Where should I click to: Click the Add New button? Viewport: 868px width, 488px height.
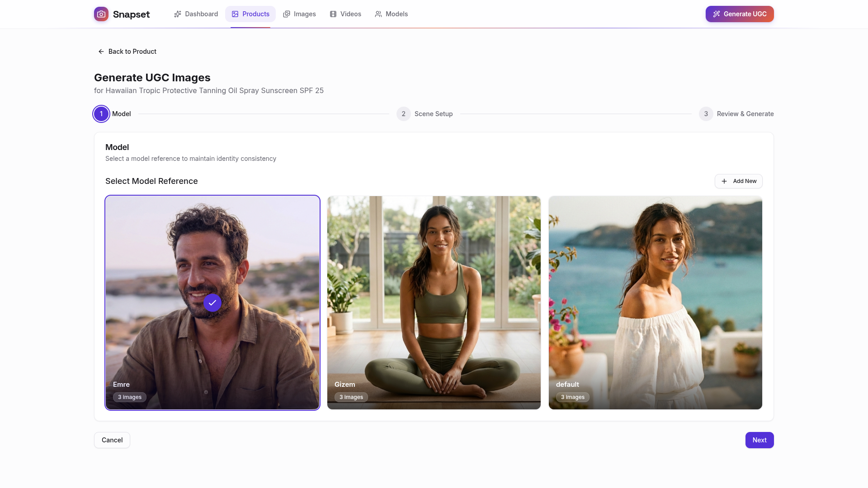739,181
